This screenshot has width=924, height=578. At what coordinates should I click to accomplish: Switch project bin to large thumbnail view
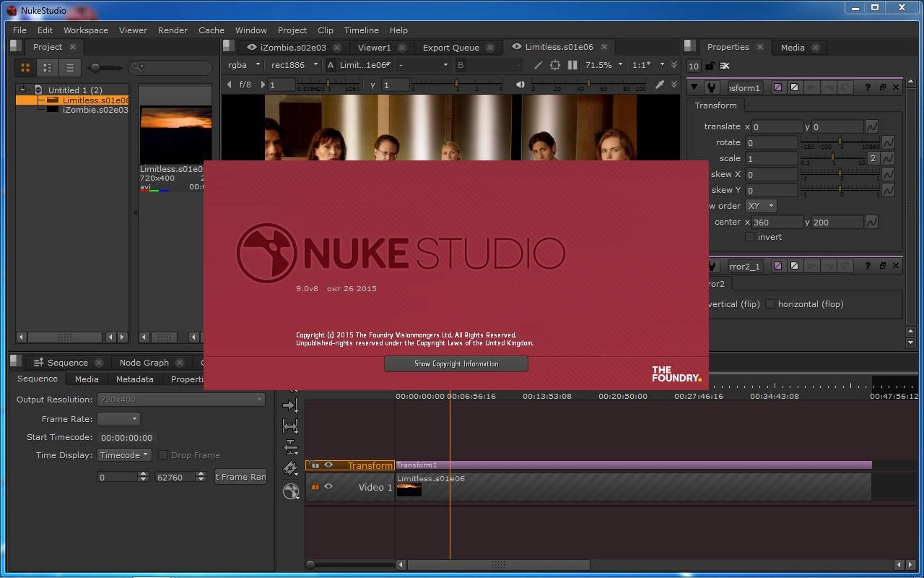25,67
